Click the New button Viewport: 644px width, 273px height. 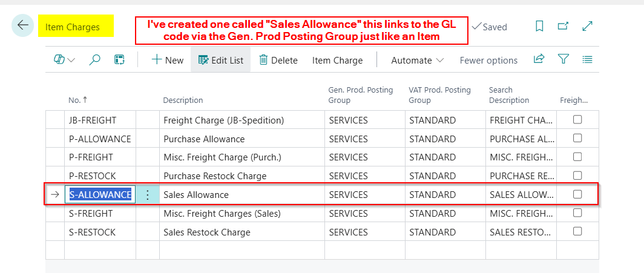167,60
